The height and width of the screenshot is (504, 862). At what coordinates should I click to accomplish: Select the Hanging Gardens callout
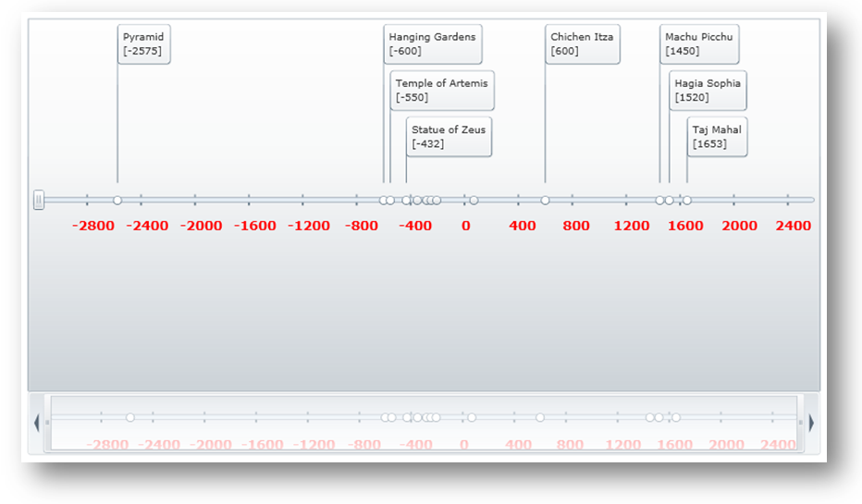tap(433, 44)
